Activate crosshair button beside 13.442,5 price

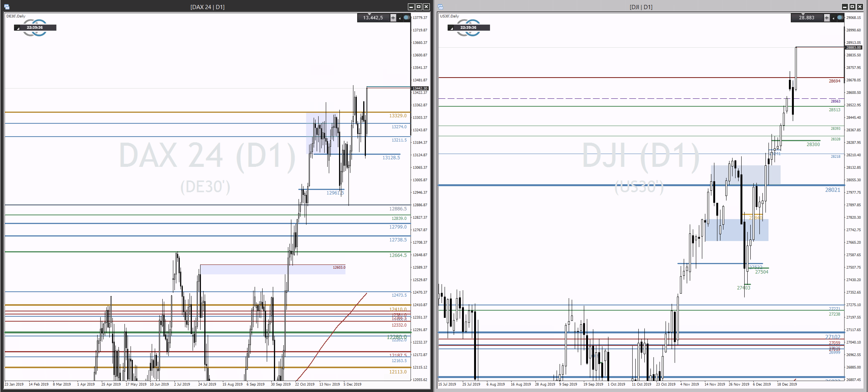point(393,18)
